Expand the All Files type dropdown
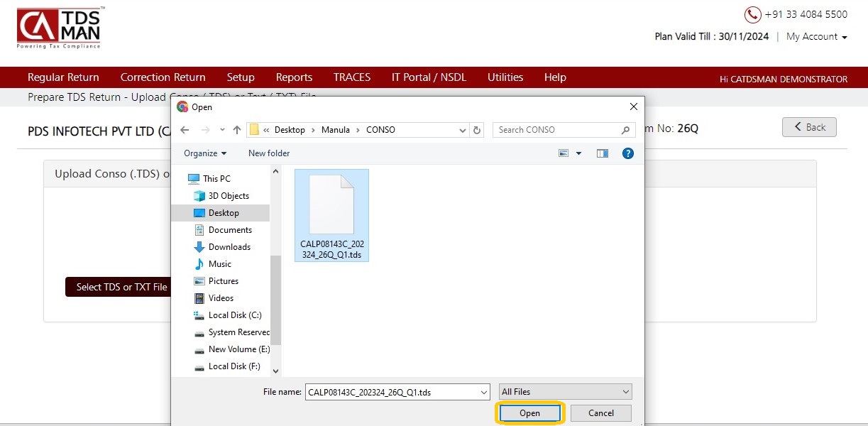The width and height of the screenshot is (868, 426). point(565,392)
